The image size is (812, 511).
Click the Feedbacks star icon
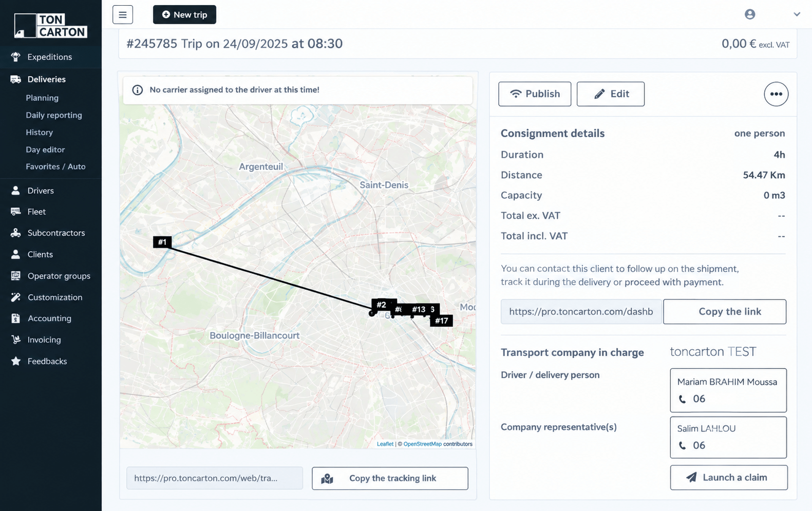(15, 361)
